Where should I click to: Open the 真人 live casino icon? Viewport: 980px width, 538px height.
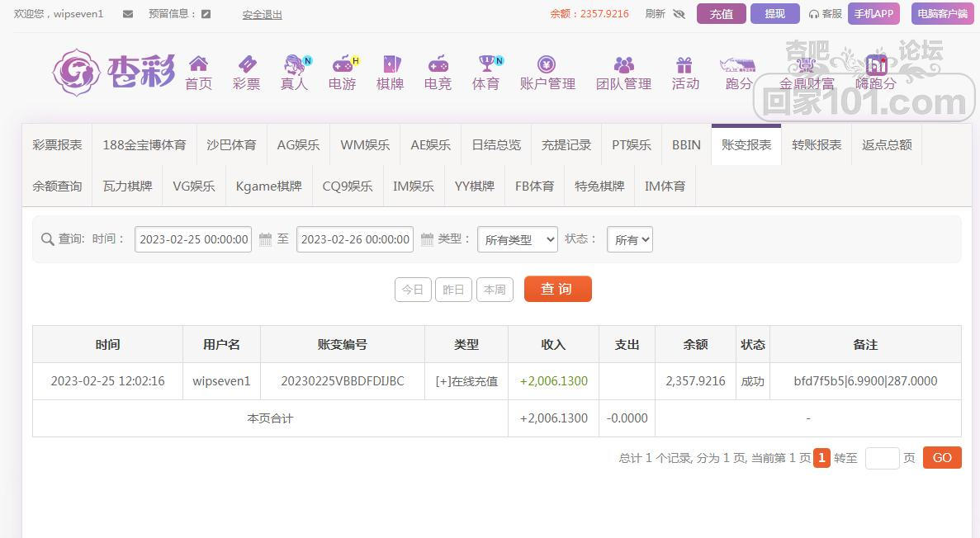tap(295, 63)
